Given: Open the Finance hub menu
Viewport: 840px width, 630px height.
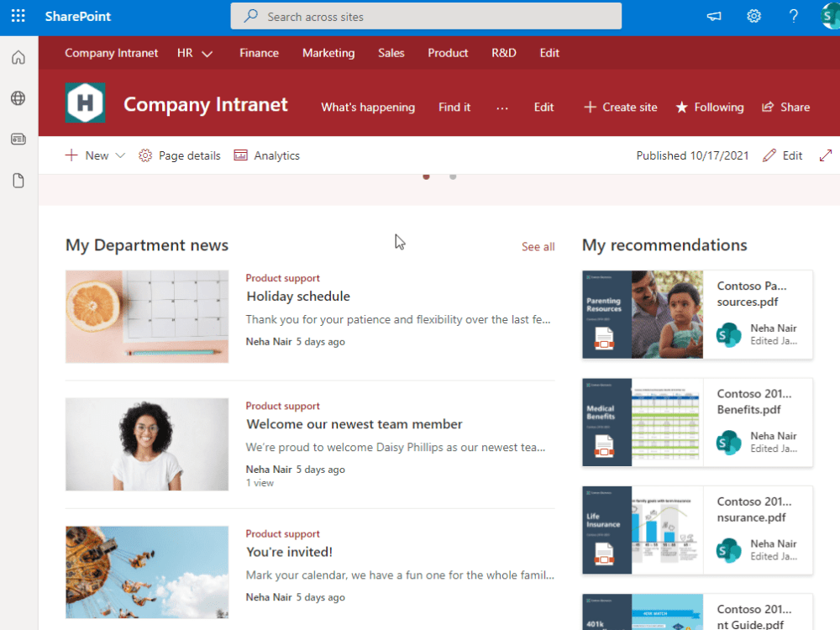Looking at the screenshot, I should (259, 53).
